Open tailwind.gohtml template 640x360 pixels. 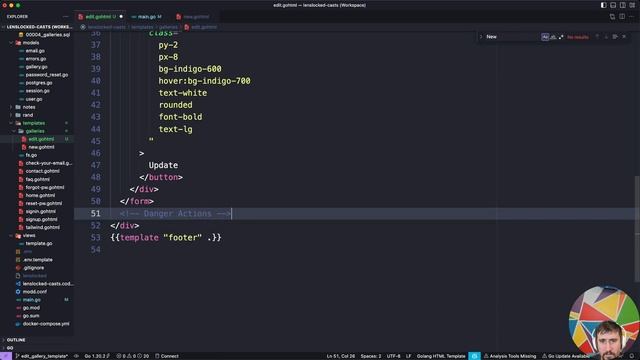(42, 227)
